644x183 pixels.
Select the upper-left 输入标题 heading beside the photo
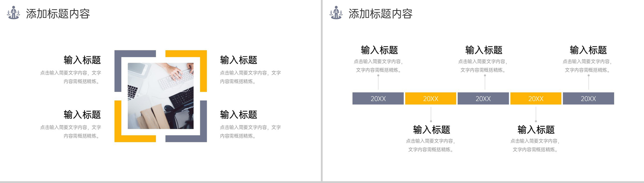tap(82, 60)
